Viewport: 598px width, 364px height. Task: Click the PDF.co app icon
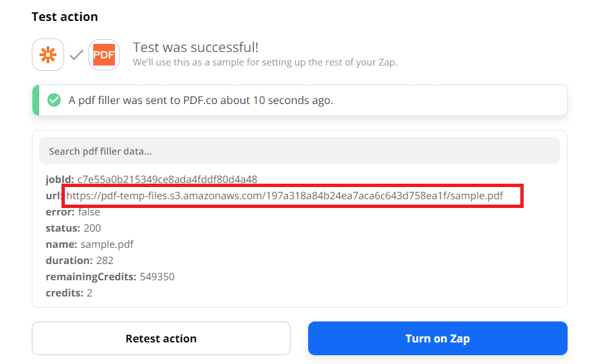[x=103, y=55]
